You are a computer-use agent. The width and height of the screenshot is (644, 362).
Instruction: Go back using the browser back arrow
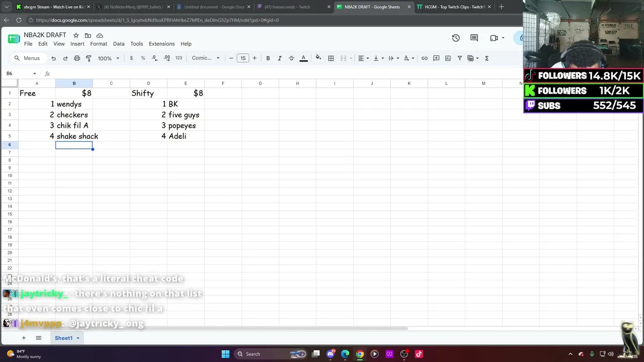(7, 20)
